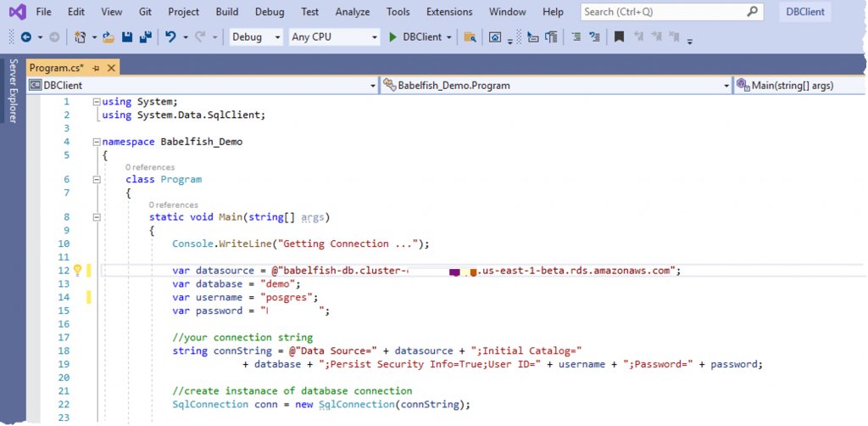Click the Undo arrow icon
Image resolution: width=868 pixels, height=426 pixels.
point(170,37)
